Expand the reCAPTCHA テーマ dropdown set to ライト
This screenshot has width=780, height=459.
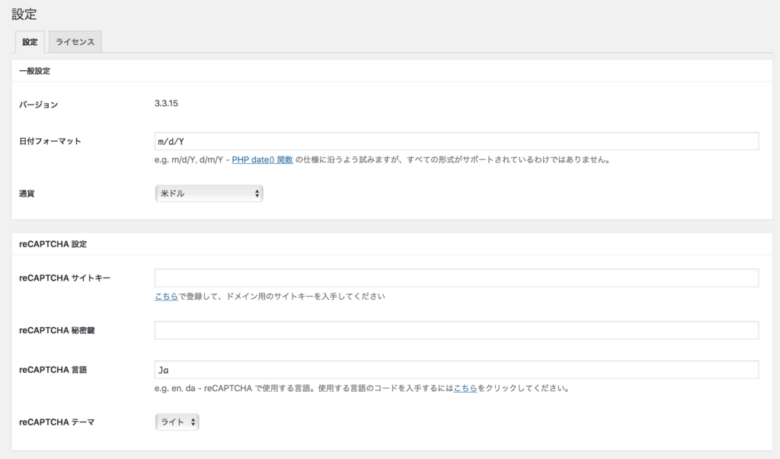pyautogui.click(x=177, y=422)
